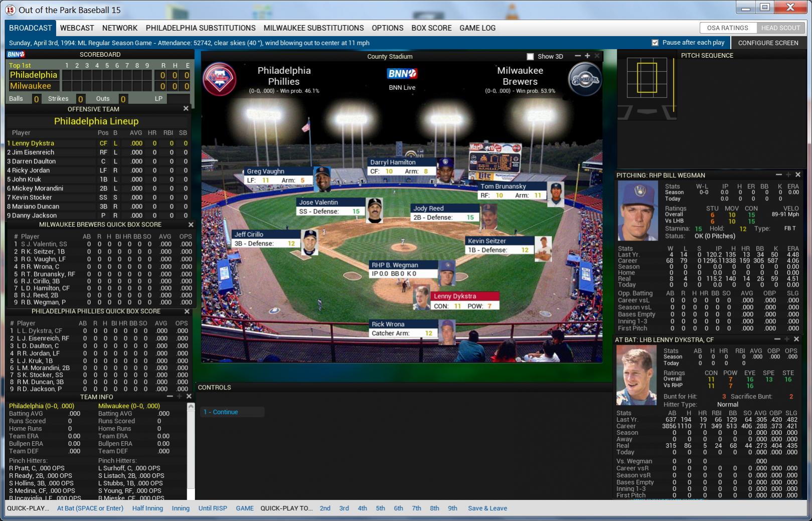Viewport: 812px width, 521px height.
Task: Open Milwaukee Substitutions
Action: pos(314,28)
